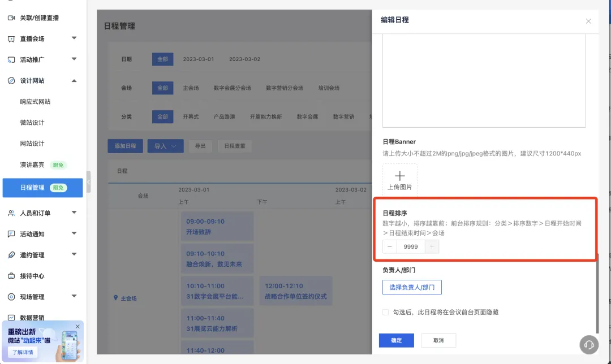Open 日程管理 in the sidebar

click(x=32, y=188)
